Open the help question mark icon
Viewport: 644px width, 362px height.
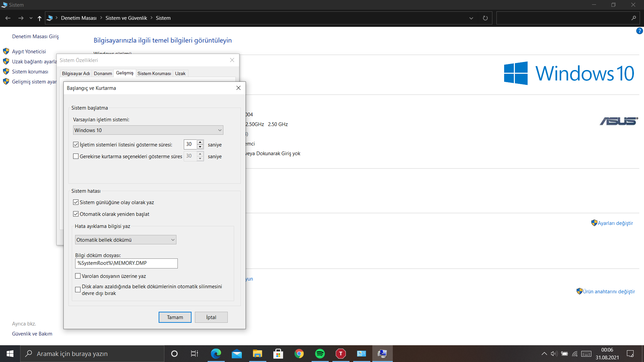(x=639, y=31)
